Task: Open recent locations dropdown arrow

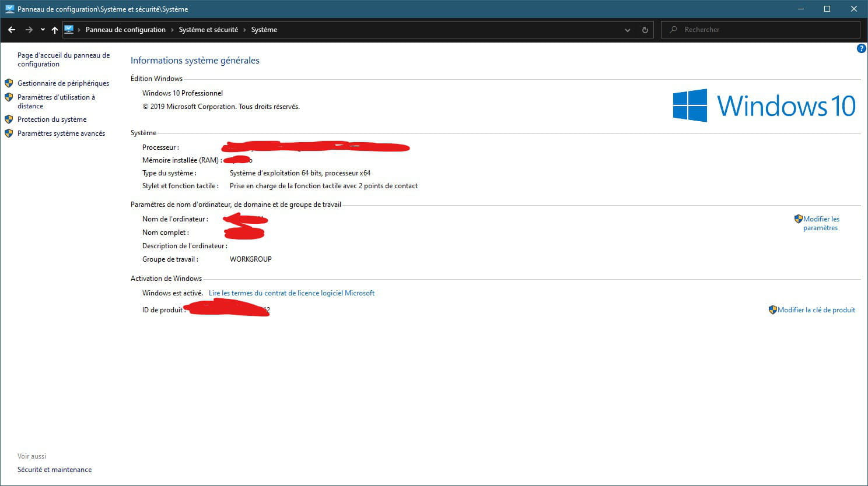Action: (43, 30)
